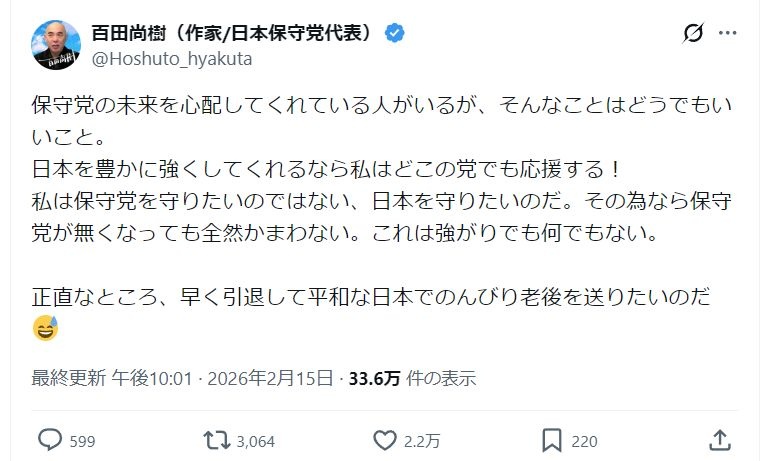Click the Grok icon on the post
The image size is (762, 461).
point(692,34)
